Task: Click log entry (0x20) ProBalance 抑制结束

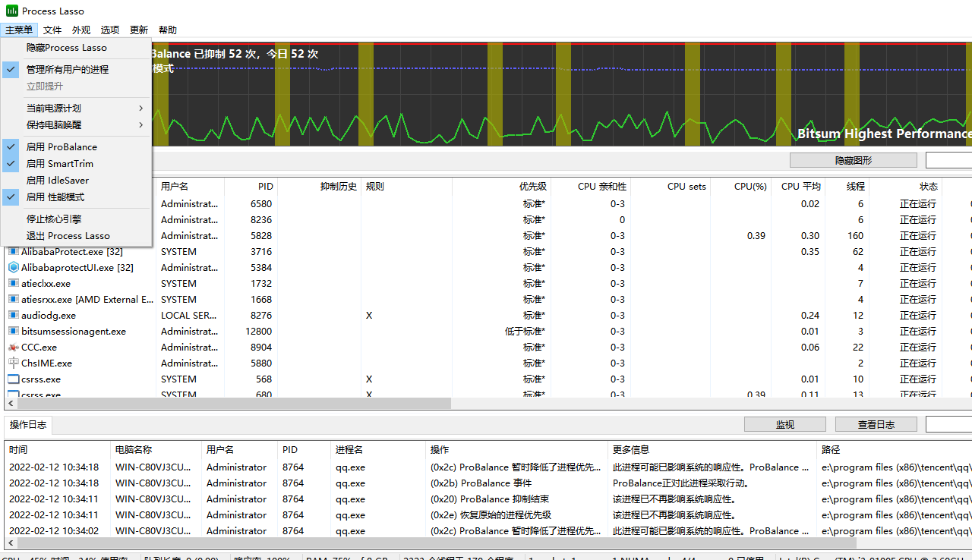Action: (490, 499)
